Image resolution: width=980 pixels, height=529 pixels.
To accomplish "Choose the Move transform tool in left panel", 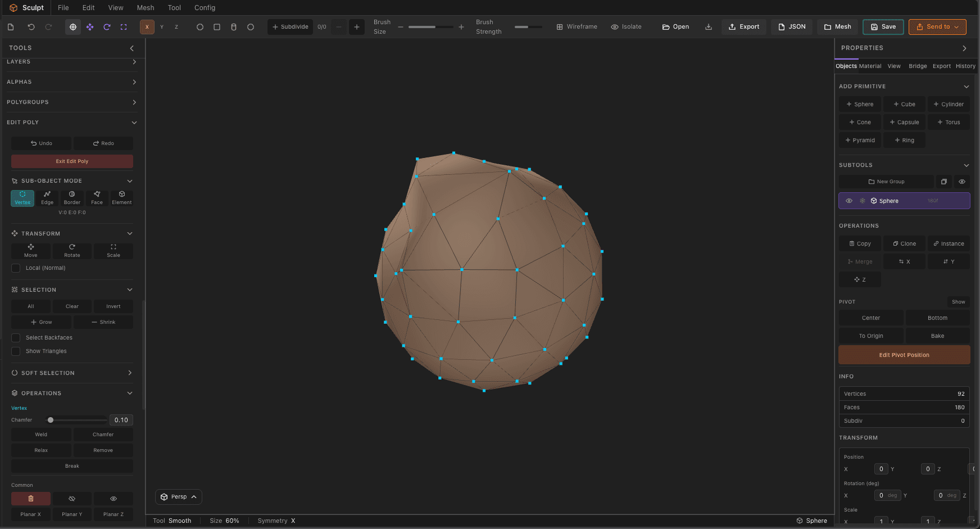I will point(31,251).
